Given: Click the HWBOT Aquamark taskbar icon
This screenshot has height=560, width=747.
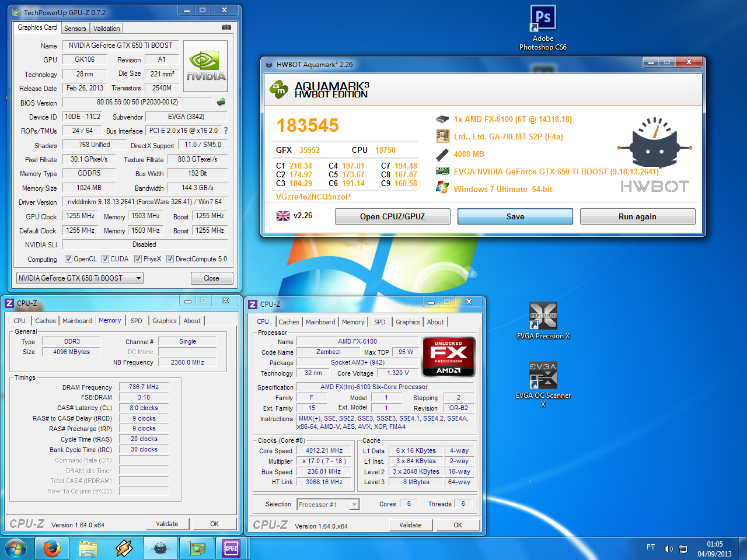Looking at the screenshot, I should pyautogui.click(x=160, y=548).
